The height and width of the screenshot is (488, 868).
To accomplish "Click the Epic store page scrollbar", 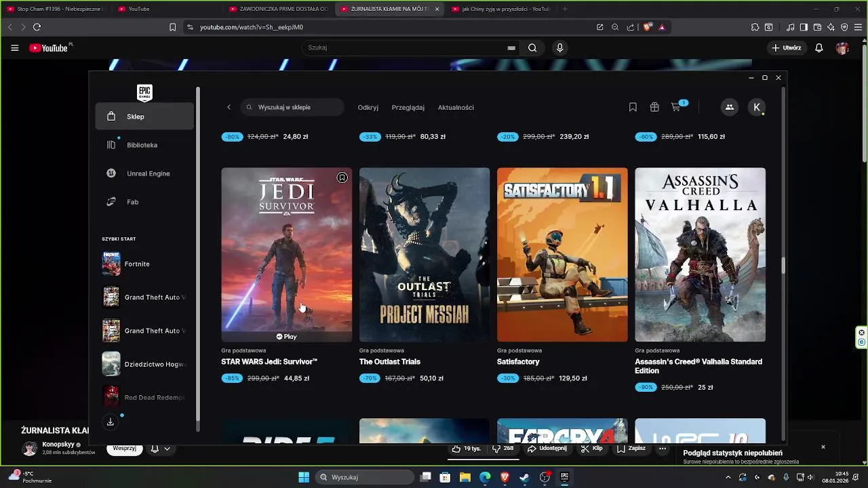I will tap(784, 265).
